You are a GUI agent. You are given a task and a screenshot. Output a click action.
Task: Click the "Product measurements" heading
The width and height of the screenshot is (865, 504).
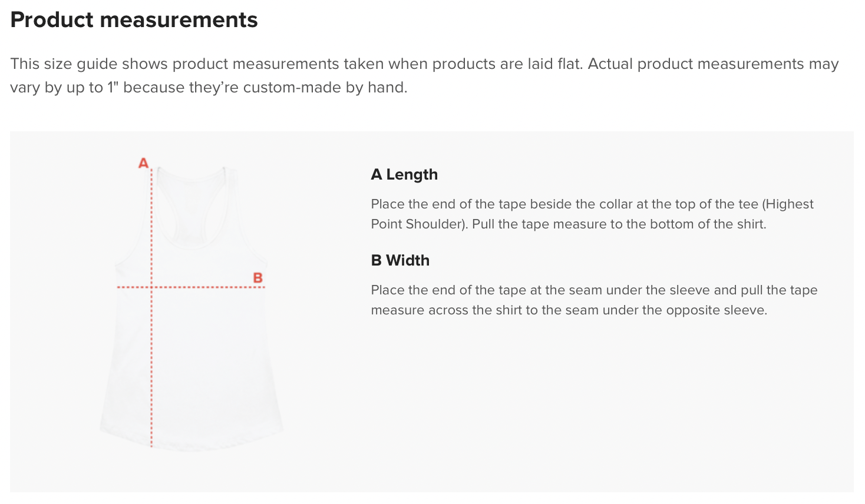pos(134,20)
